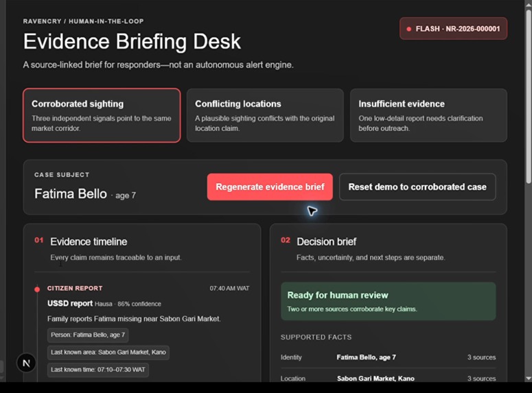This screenshot has height=393, width=532.
Task: Click the Evidence timeline section heading
Action: coord(89,242)
